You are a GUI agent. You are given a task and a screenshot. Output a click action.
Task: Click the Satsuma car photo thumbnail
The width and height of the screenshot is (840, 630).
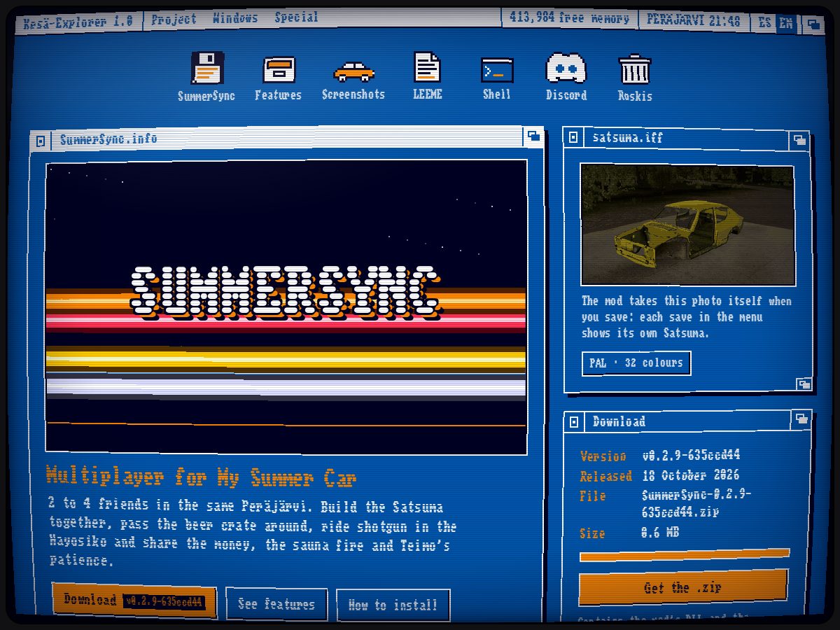click(x=687, y=225)
